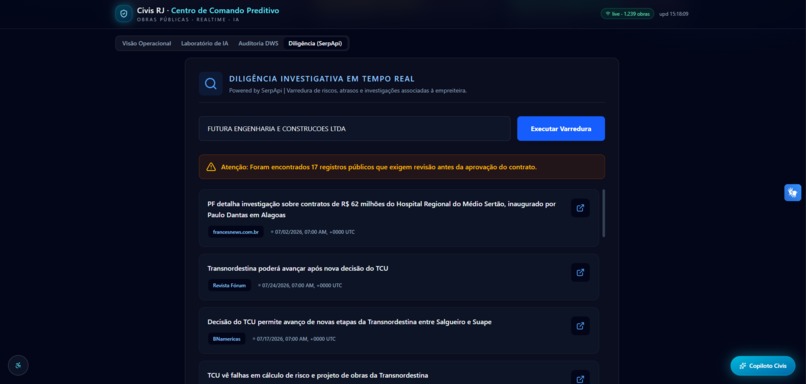Click Civis RJ Centro de Comando Preditivo title
Image resolution: width=806 pixels, height=384 pixels.
(208, 10)
